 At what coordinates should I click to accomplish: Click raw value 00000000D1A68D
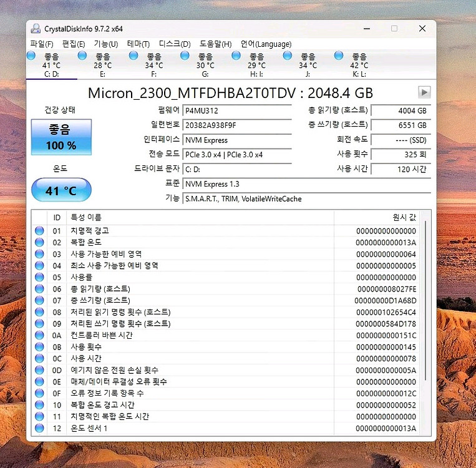[386, 301]
